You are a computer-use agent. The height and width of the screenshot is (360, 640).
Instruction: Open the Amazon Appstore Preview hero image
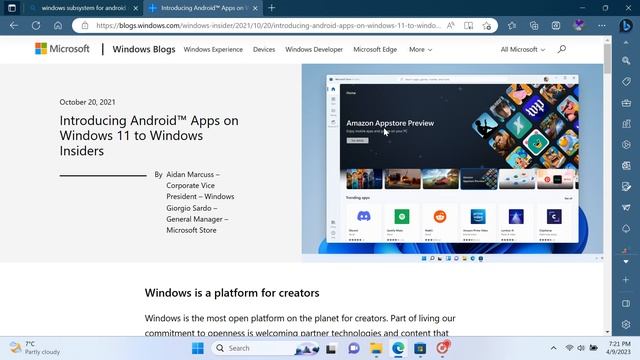pyautogui.click(x=452, y=163)
